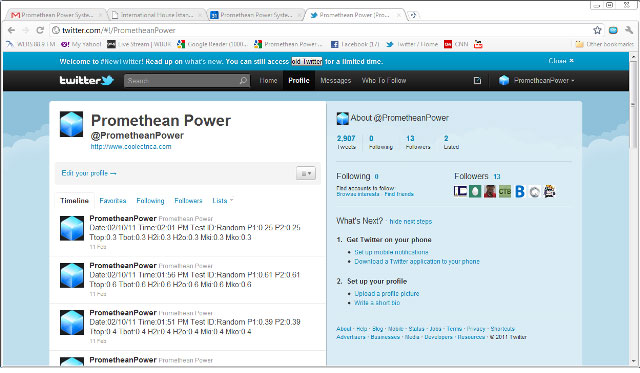The width and height of the screenshot is (640, 373).
Task: Open Chrome wrench settings menu
Action: (629, 30)
